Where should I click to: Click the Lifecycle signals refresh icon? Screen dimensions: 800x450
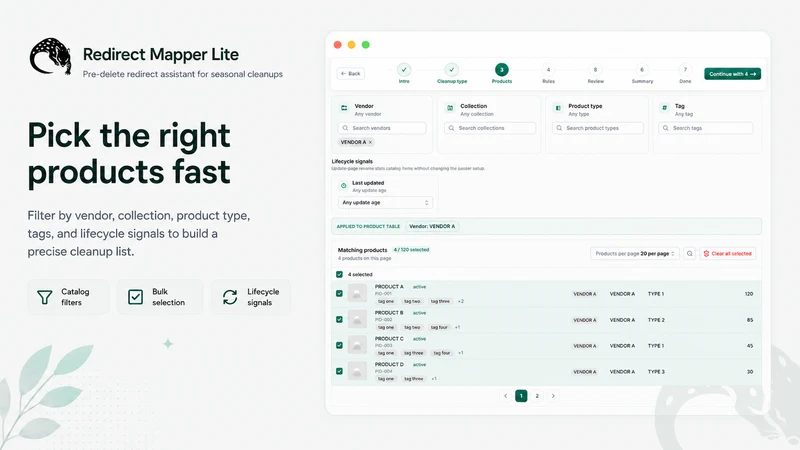coord(230,297)
